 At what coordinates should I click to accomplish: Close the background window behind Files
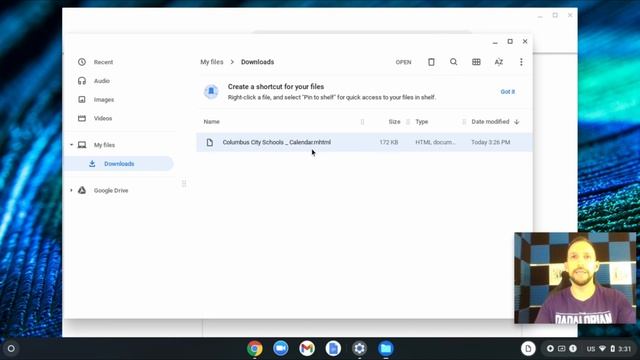[570, 16]
